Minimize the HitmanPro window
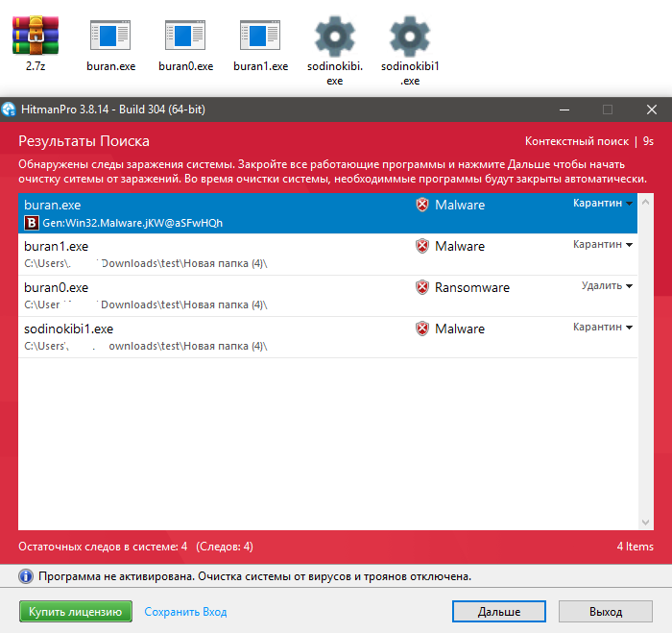672x633 pixels. click(564, 110)
